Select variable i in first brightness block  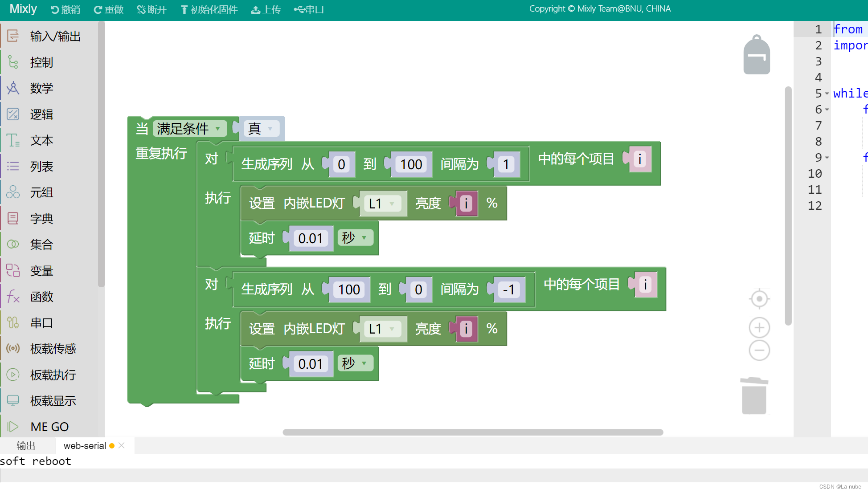(466, 204)
